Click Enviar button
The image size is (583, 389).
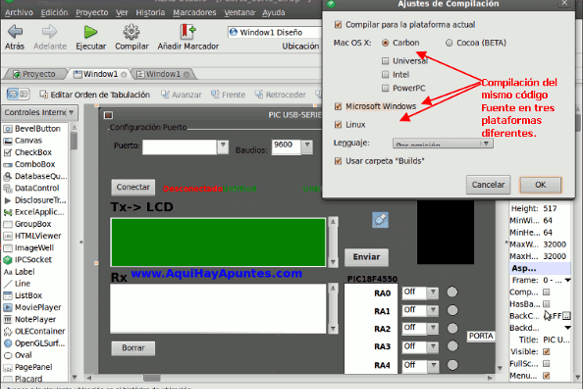(x=366, y=257)
